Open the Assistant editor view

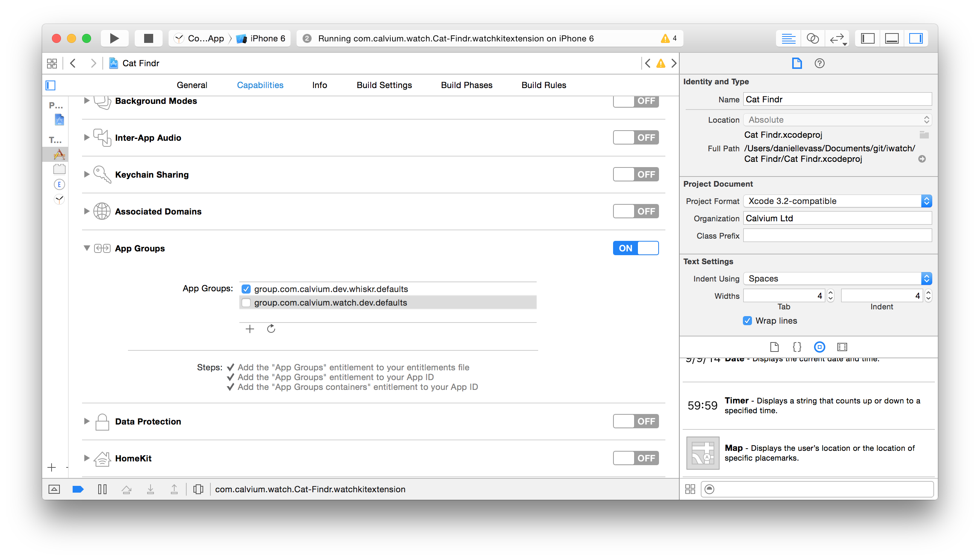[x=812, y=38]
